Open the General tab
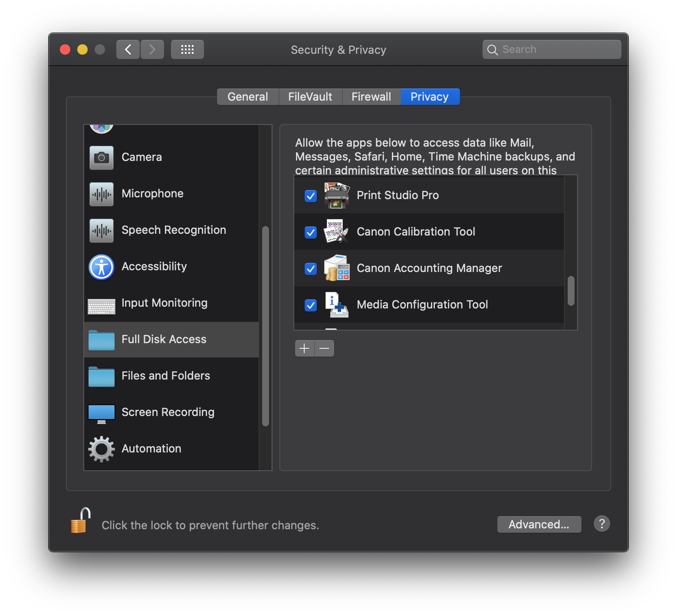 coord(247,96)
